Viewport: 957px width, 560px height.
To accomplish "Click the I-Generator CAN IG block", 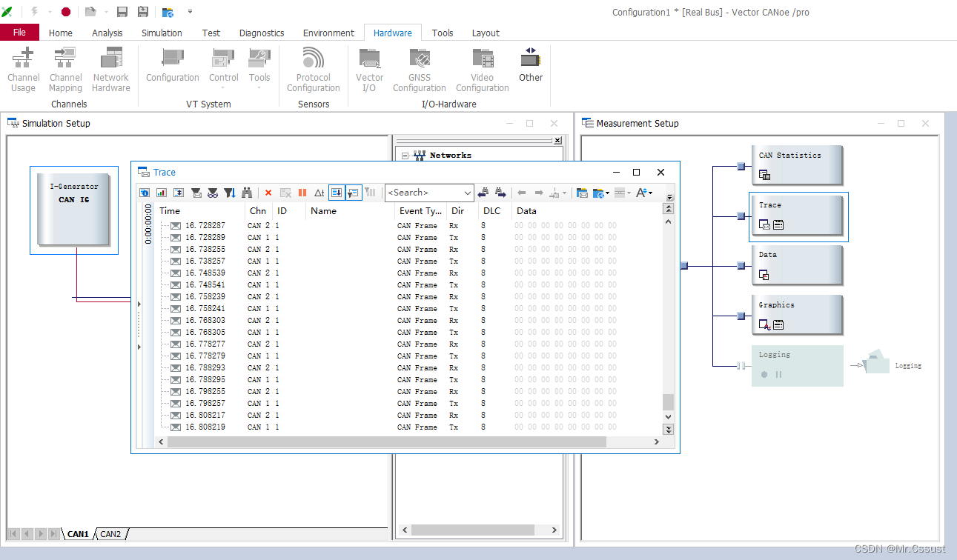I will point(74,210).
